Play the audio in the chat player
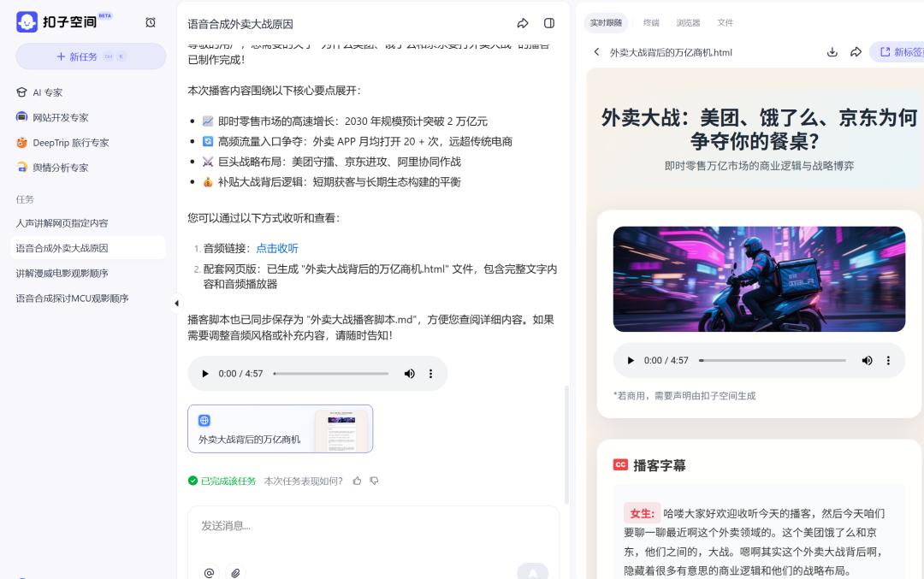Image resolution: width=924 pixels, height=579 pixels. point(204,374)
